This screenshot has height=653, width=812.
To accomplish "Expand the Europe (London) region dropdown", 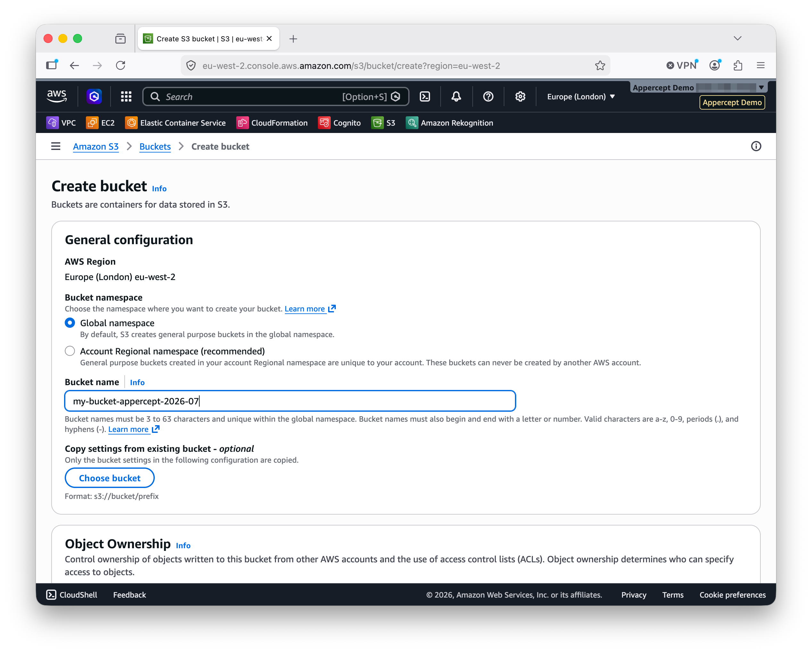I will tap(581, 97).
